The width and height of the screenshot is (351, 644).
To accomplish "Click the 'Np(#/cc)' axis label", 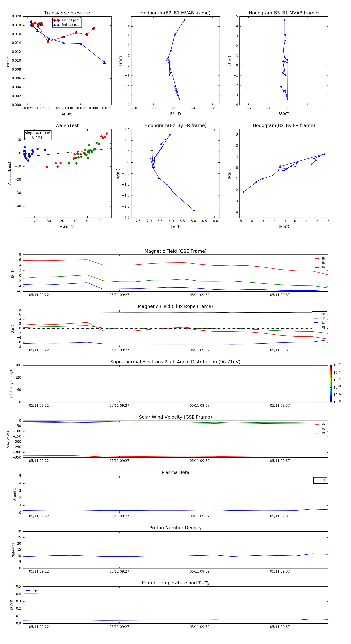I will 13,550.
